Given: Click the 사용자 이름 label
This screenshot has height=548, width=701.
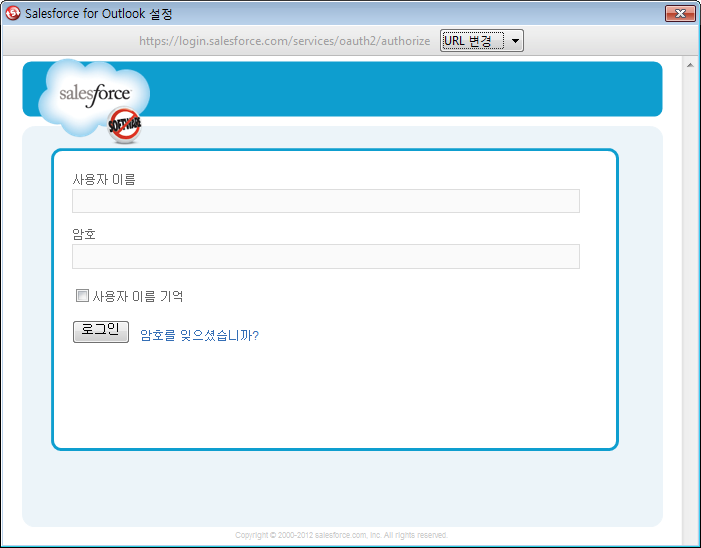Looking at the screenshot, I should click(x=104, y=179).
